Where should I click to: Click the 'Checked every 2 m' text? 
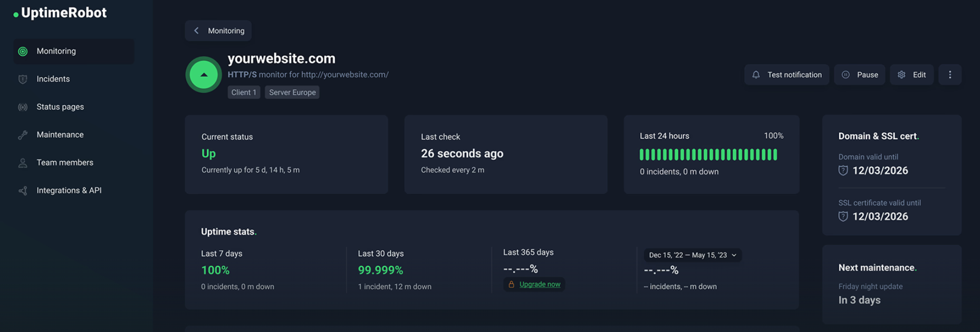pos(453,170)
